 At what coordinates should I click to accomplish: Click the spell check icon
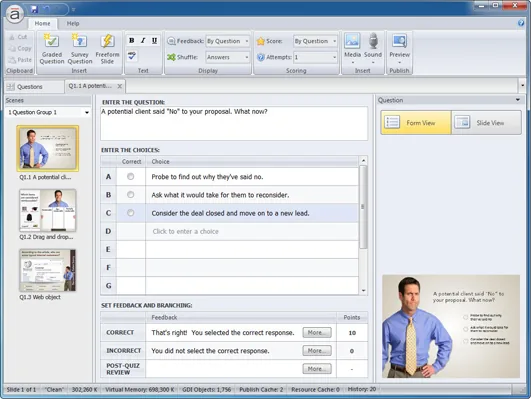132,56
